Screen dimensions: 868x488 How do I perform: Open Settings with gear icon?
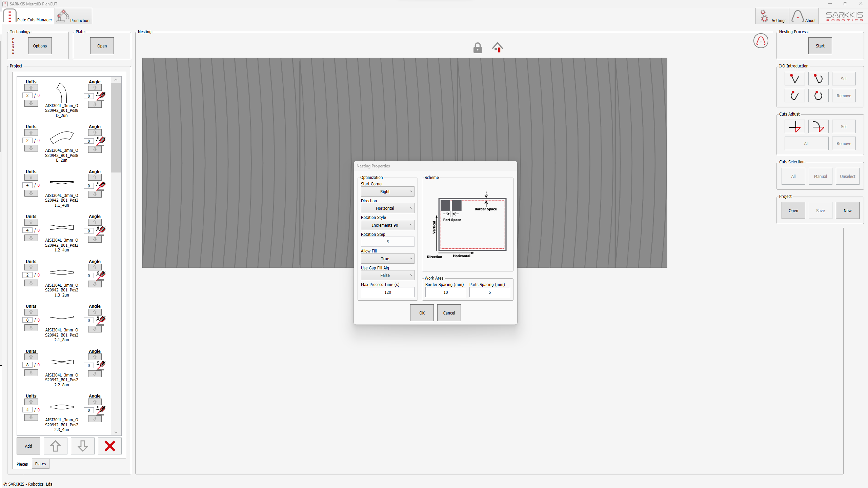pyautogui.click(x=772, y=16)
